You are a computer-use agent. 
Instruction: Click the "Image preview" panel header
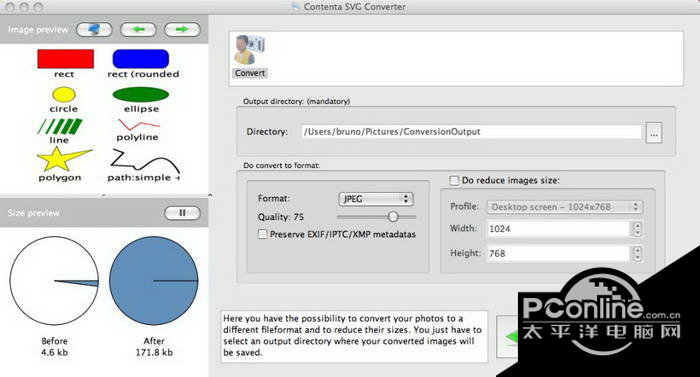pyautogui.click(x=38, y=29)
